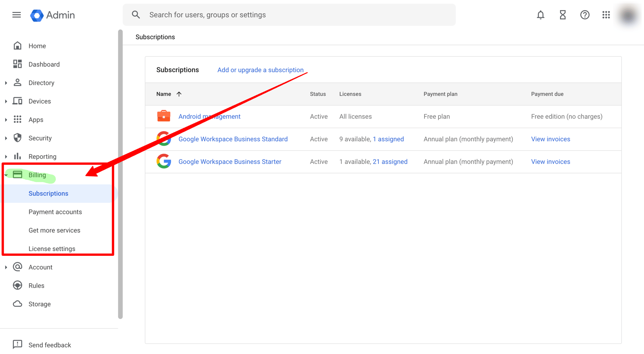The height and width of the screenshot is (354, 644).
Task: Switch to Payment accounts
Action: click(x=55, y=212)
